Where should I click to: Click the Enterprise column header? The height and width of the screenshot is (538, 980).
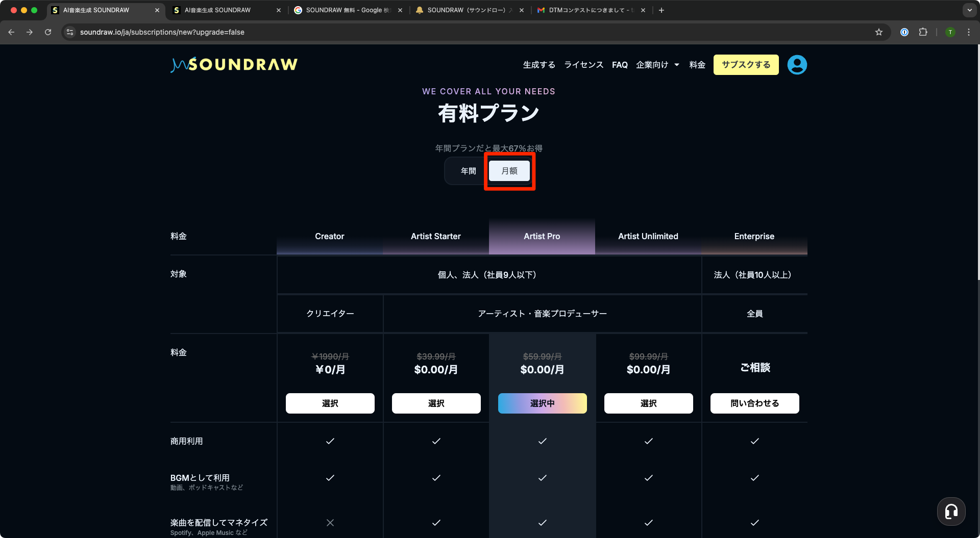[x=754, y=236]
